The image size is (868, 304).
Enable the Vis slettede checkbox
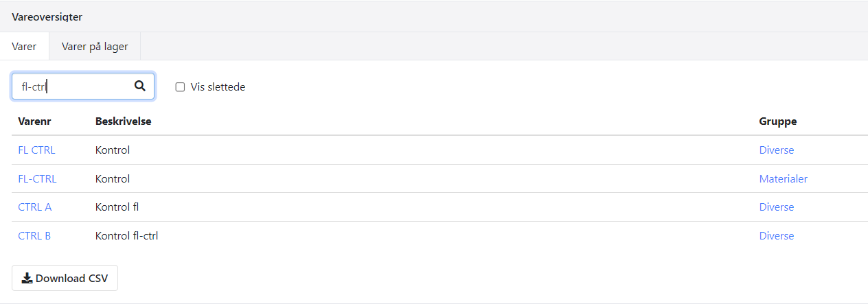click(x=181, y=87)
